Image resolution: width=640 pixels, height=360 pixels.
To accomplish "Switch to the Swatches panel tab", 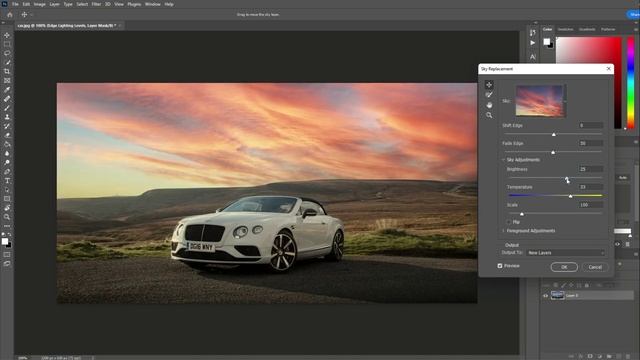I will pyautogui.click(x=565, y=29).
